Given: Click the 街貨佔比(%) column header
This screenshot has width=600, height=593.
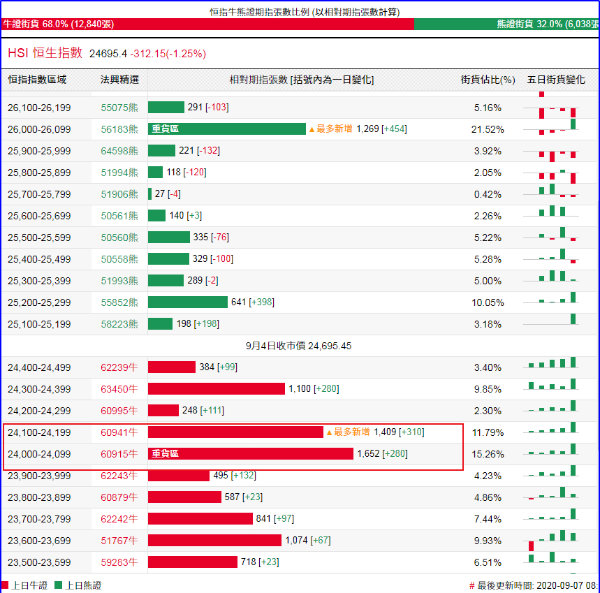Looking at the screenshot, I should pos(488,80).
